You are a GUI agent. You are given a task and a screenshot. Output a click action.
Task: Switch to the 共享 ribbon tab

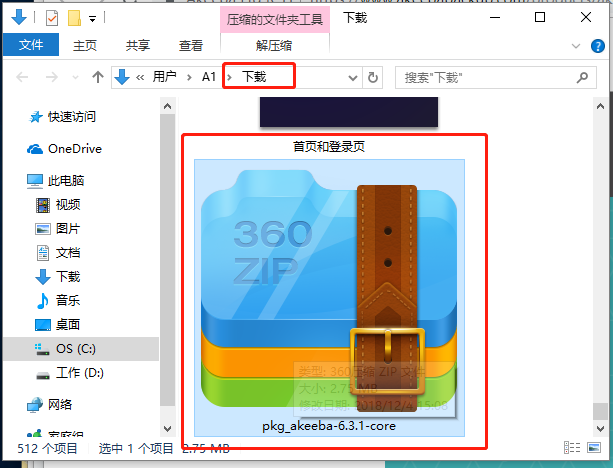[138, 45]
